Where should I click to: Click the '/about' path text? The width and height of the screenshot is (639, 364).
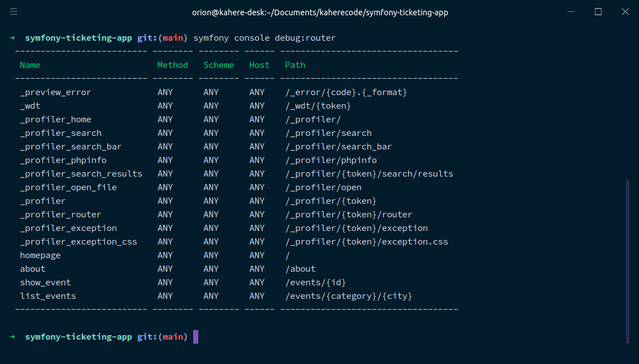pyautogui.click(x=300, y=269)
